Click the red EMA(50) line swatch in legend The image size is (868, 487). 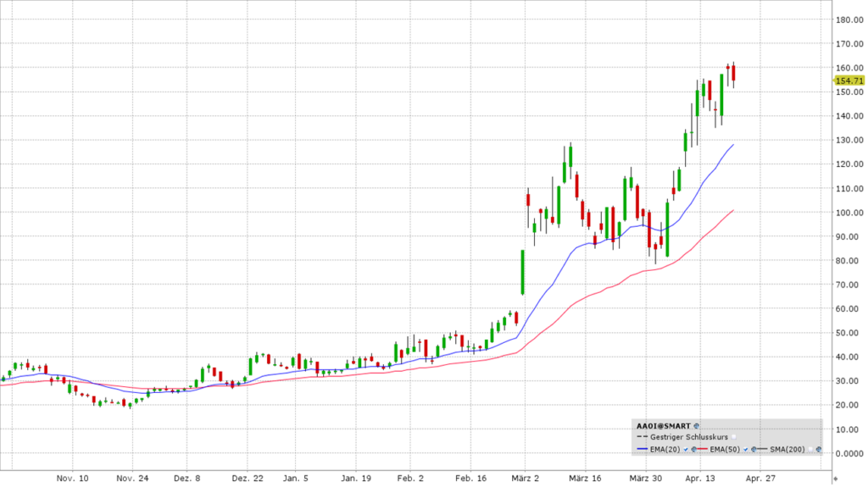click(x=702, y=449)
